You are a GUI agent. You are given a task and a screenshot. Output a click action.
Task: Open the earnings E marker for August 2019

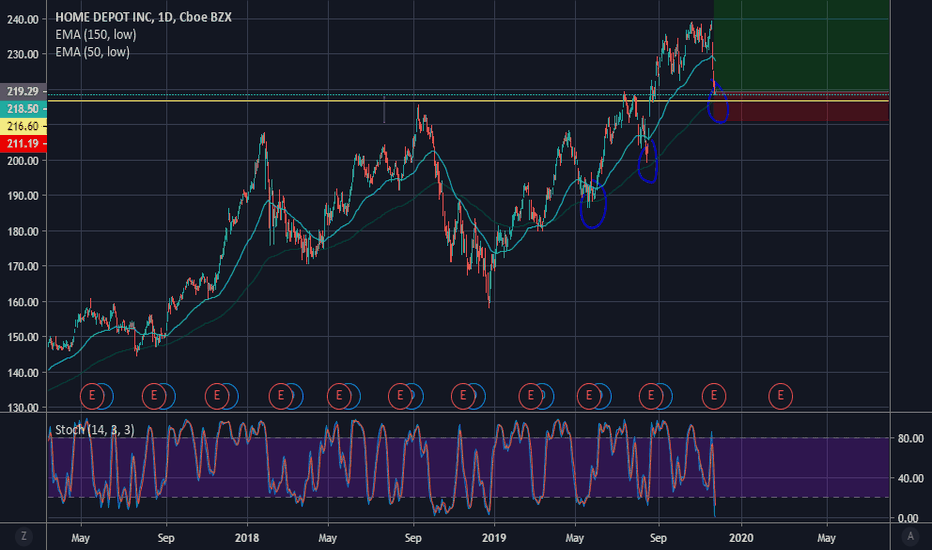[x=651, y=395]
